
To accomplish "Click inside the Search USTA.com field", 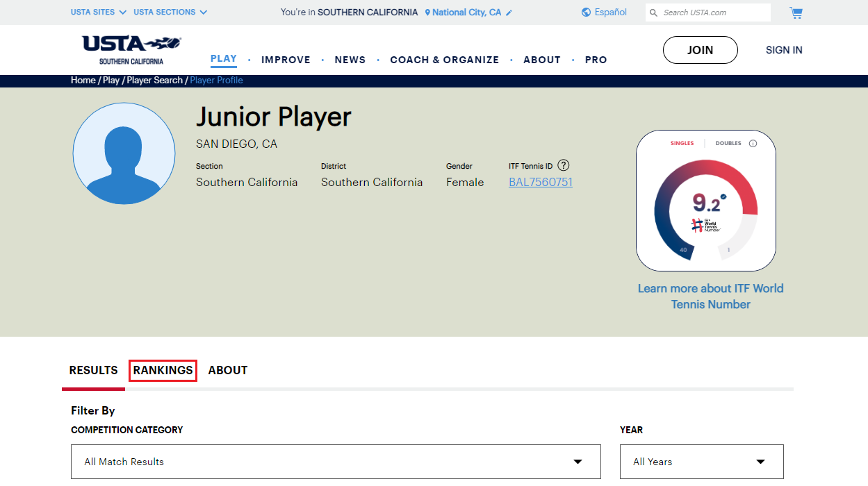I will pyautogui.click(x=709, y=12).
